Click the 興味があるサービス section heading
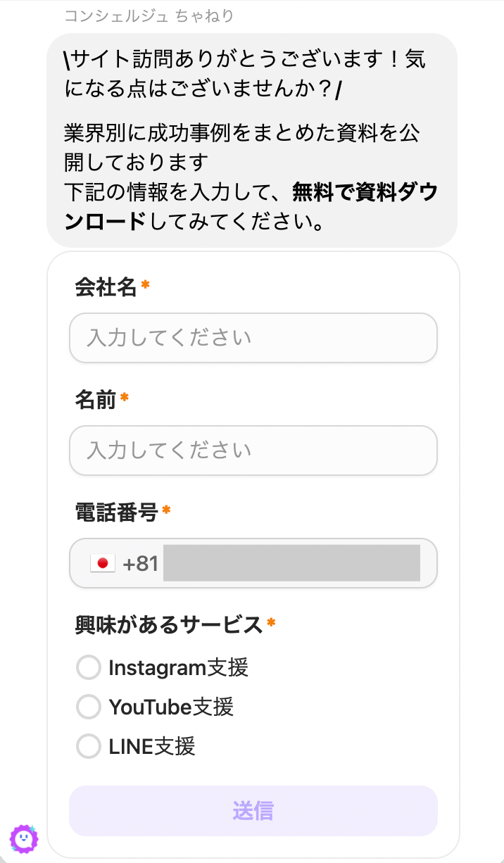 tap(169, 624)
